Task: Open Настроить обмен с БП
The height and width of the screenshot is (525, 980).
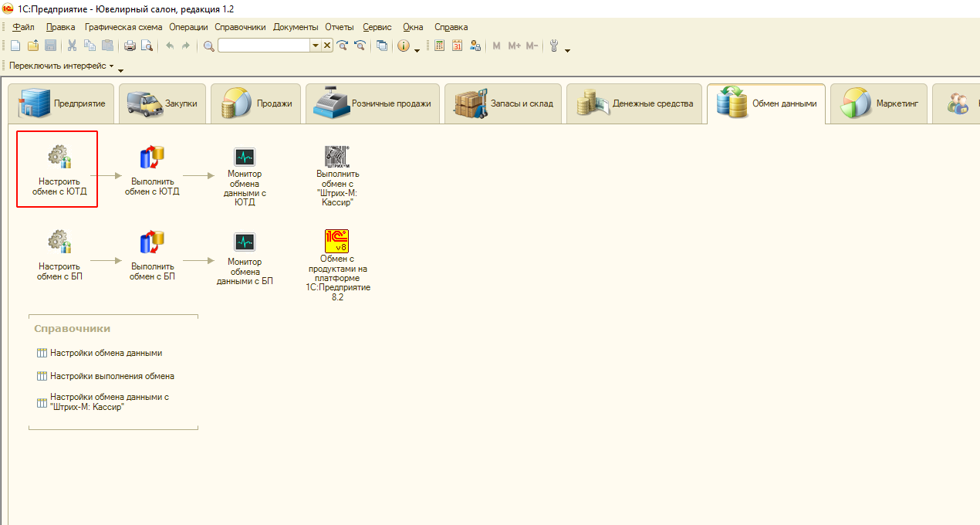Action: tap(59, 256)
